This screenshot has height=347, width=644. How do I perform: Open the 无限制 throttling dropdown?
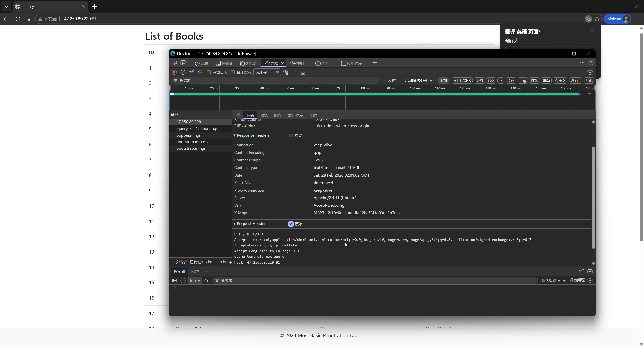point(267,72)
